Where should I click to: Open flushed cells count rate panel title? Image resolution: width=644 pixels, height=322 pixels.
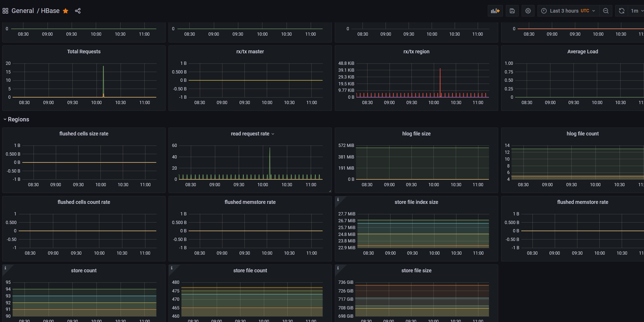[84, 202]
